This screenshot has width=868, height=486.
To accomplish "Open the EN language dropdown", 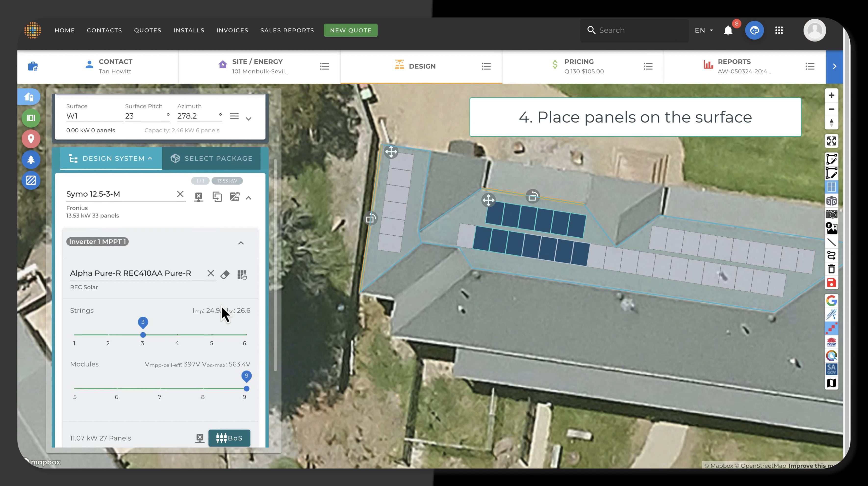I will coord(703,30).
